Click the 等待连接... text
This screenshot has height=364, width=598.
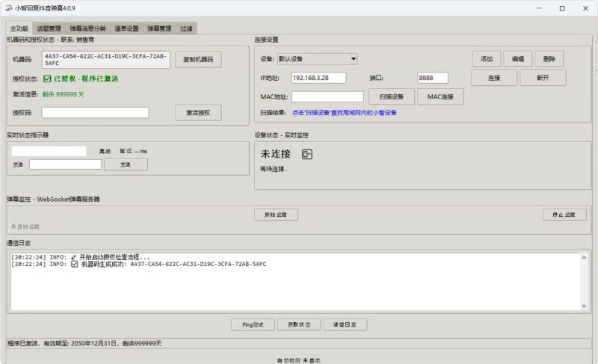tap(274, 169)
